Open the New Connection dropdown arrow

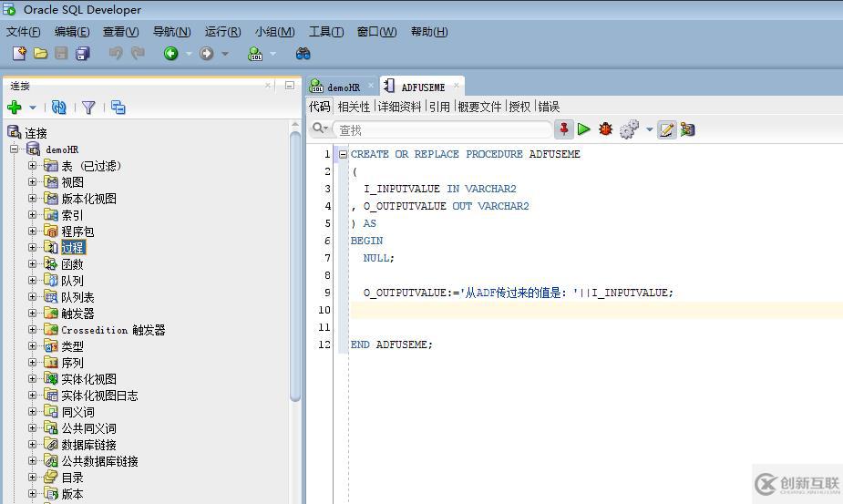[x=33, y=108]
